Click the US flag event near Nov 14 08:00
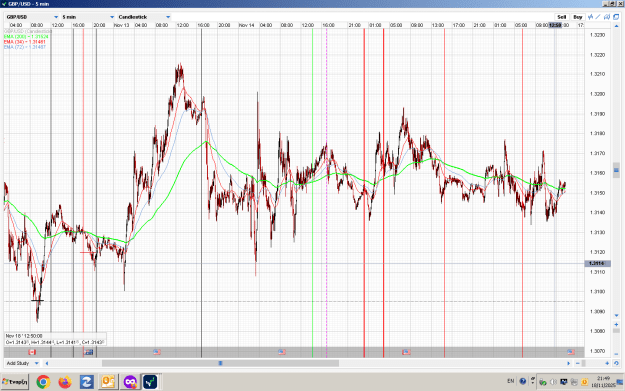Image resolution: width=625 pixels, height=391 pixels. 282,352
